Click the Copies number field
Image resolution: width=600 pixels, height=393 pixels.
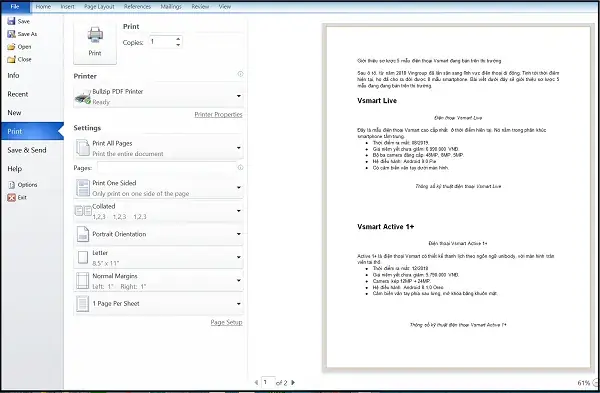pyautogui.click(x=162, y=42)
